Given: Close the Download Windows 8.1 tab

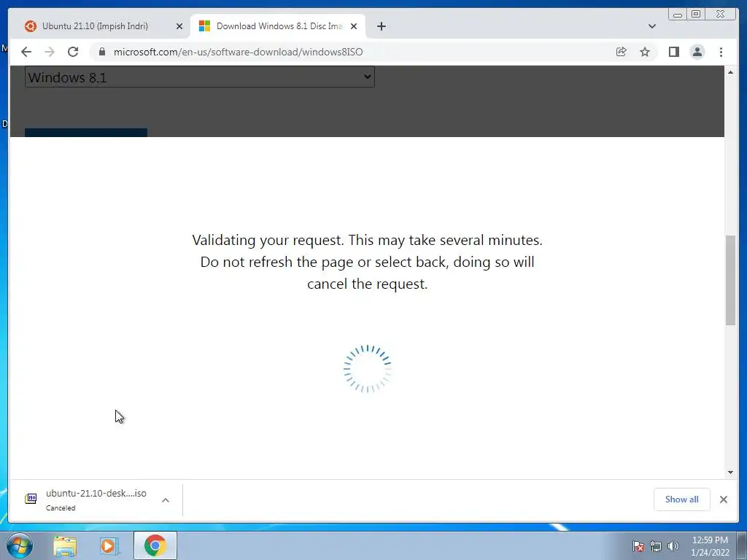Looking at the screenshot, I should coord(354,26).
